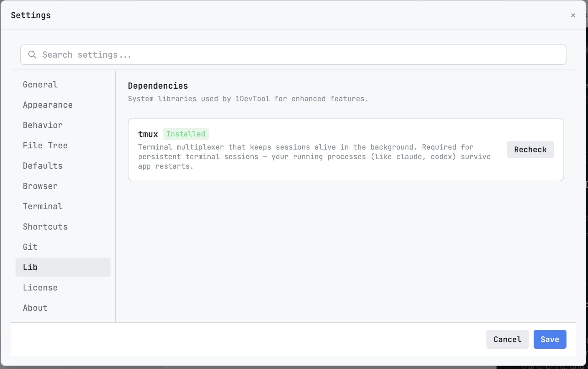Open the About settings section
The image size is (588, 369).
point(35,308)
